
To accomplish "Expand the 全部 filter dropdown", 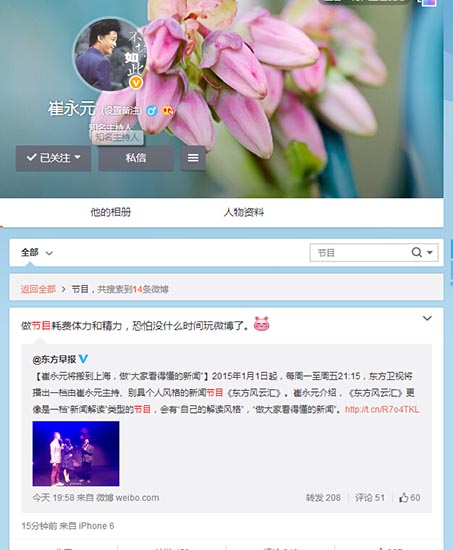I will coord(37,253).
